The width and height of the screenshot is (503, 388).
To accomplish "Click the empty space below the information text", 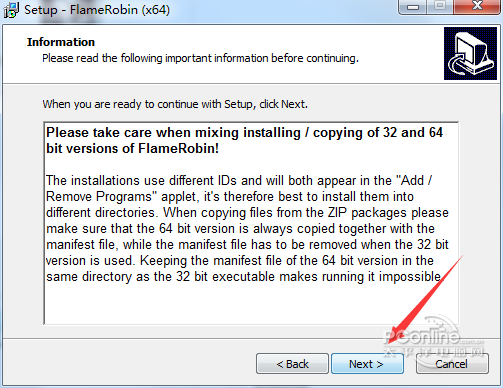I will (x=251, y=305).
